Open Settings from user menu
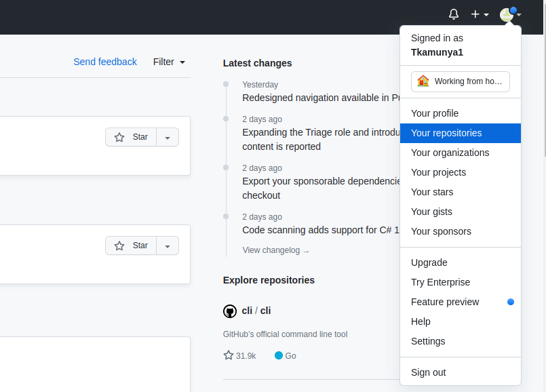The width and height of the screenshot is (546, 392). [428, 341]
